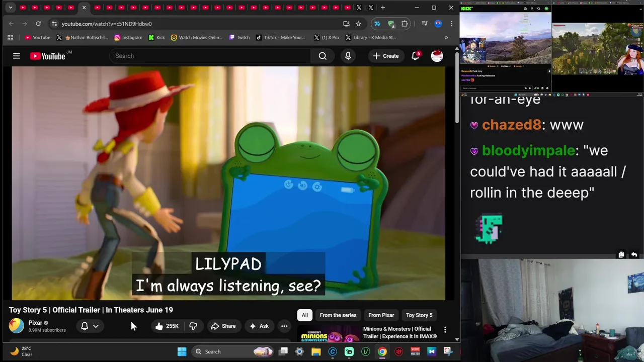Screen dimensions: 644x362
Task: Select the From the series chip
Action: [338, 315]
